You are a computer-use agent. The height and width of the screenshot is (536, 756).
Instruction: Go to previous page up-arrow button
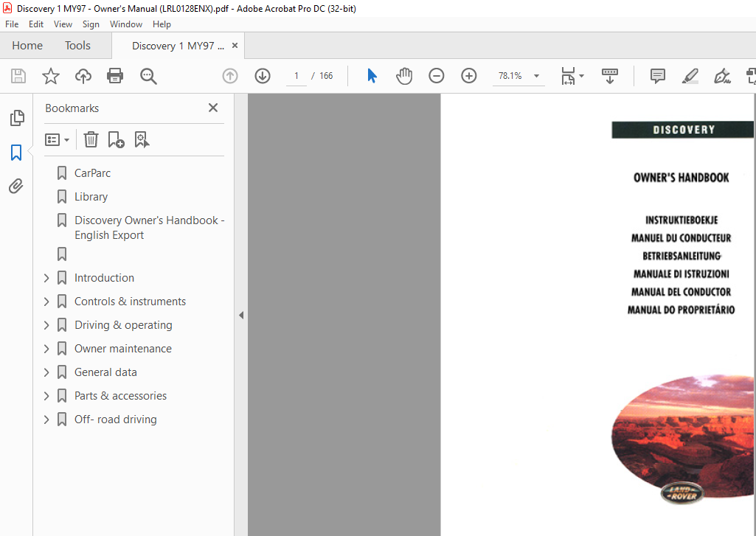tap(230, 76)
